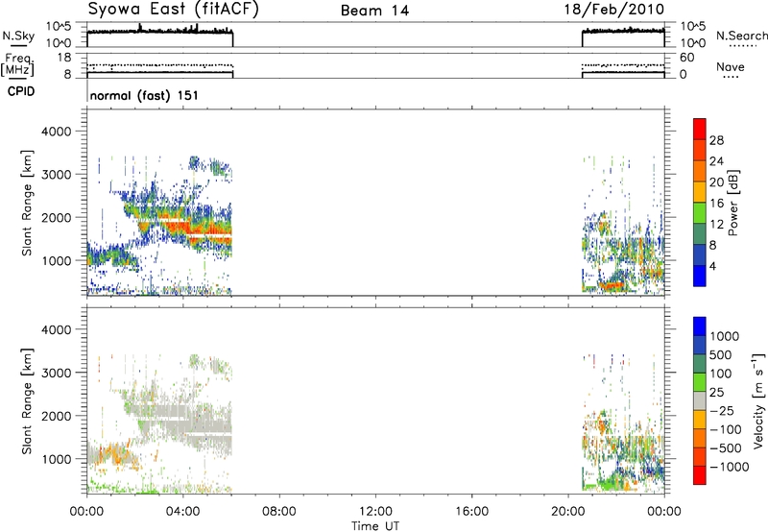This screenshot has height=532, width=768.
Task: Click the '12:00' time tick label
Action: 375,512
